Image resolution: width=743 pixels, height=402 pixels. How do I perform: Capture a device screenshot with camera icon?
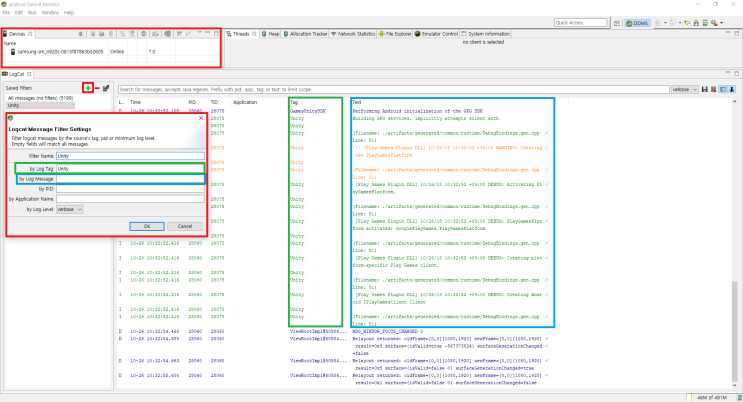155,34
